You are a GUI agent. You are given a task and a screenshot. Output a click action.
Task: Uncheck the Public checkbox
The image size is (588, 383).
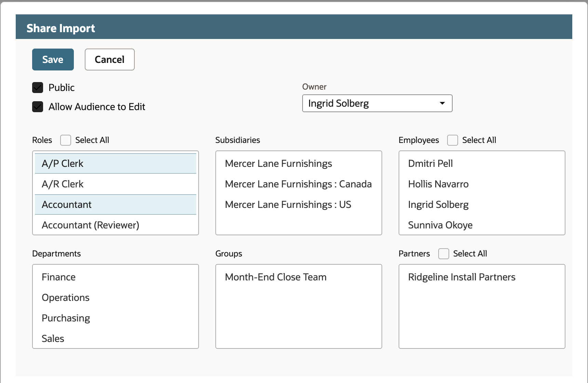38,88
